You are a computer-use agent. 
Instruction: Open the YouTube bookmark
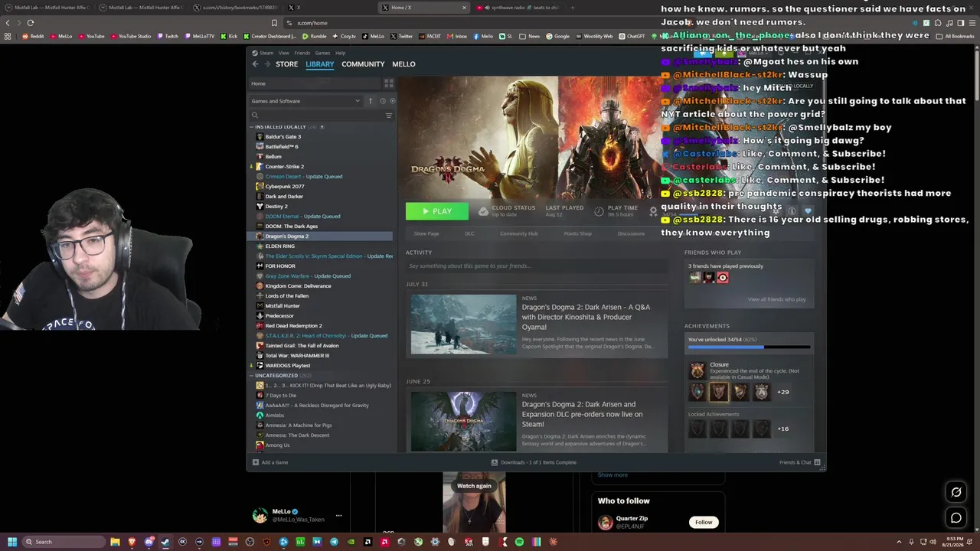point(90,36)
